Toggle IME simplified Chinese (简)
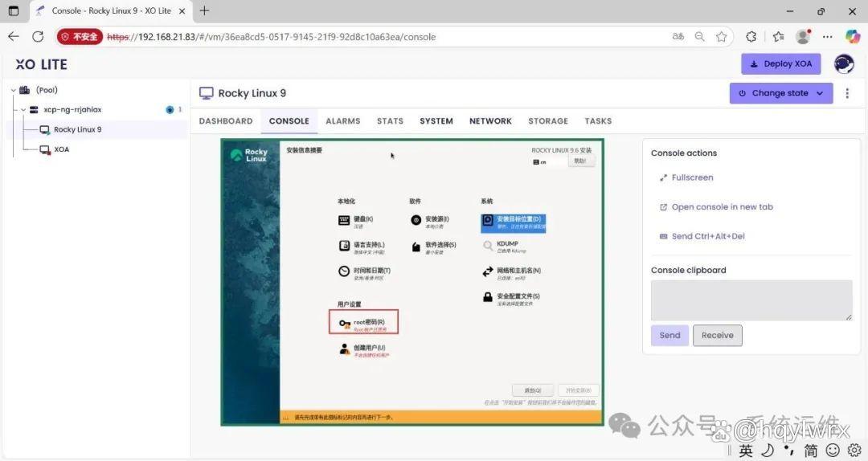This screenshot has width=868, height=461. [810, 451]
